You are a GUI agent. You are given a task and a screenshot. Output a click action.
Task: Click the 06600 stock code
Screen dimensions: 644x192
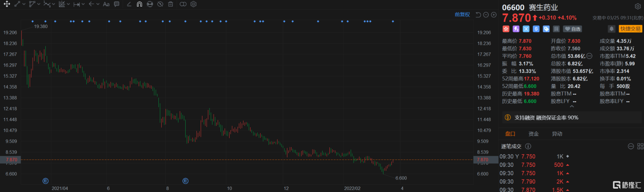point(513,7)
